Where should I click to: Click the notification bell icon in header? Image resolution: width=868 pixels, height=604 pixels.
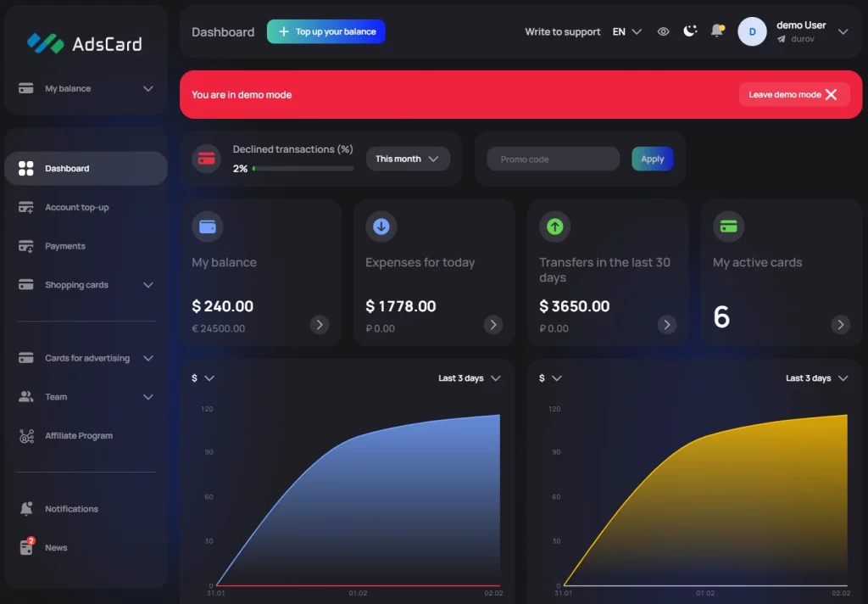(717, 31)
